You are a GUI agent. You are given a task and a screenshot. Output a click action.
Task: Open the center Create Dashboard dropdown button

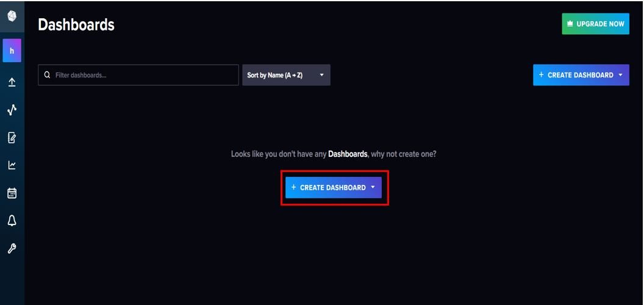coord(334,187)
